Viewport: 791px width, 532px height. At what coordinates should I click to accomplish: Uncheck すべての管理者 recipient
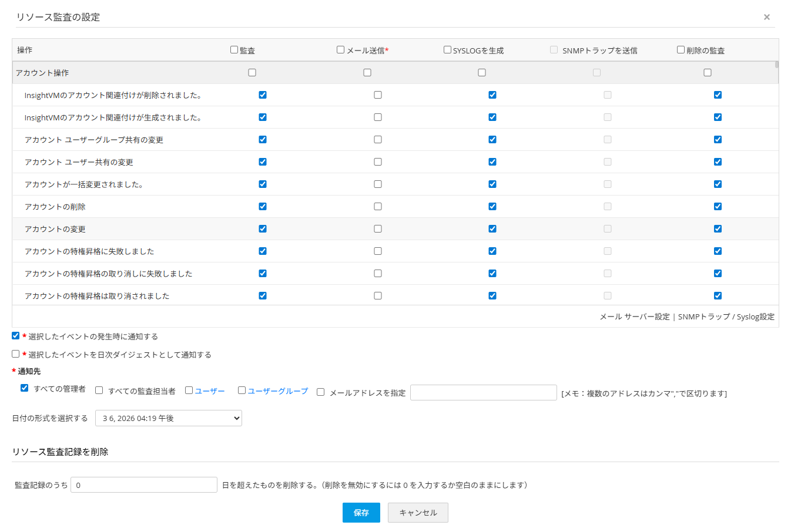tap(24, 388)
